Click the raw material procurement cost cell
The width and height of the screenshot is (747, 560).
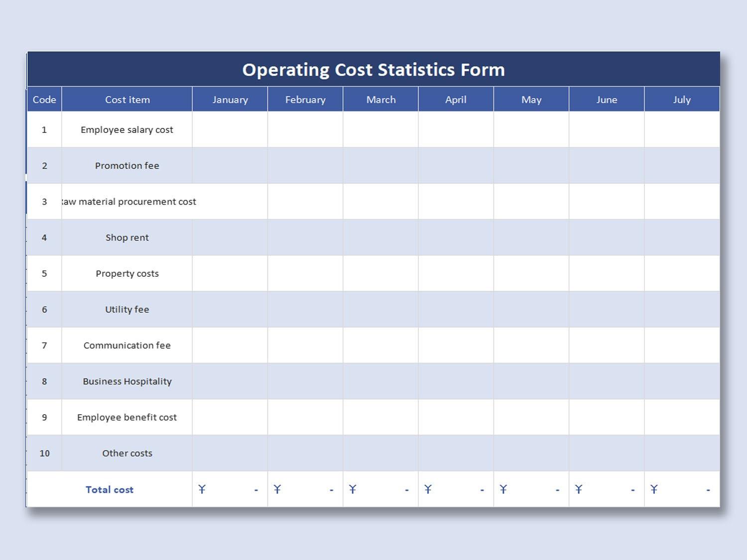click(128, 202)
